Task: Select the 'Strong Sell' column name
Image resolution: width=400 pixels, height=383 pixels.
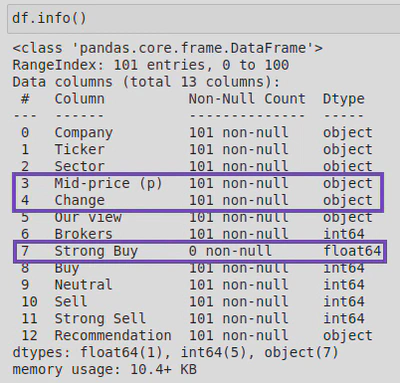Action: click(100, 319)
